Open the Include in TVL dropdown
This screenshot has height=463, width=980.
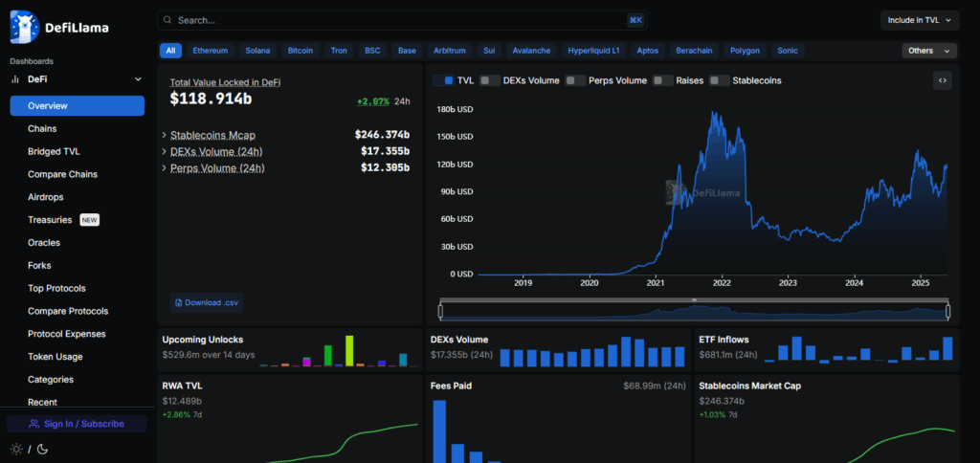pos(919,20)
